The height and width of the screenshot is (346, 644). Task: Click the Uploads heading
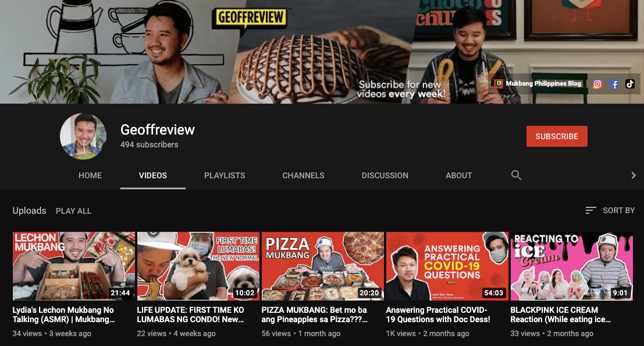(29, 211)
